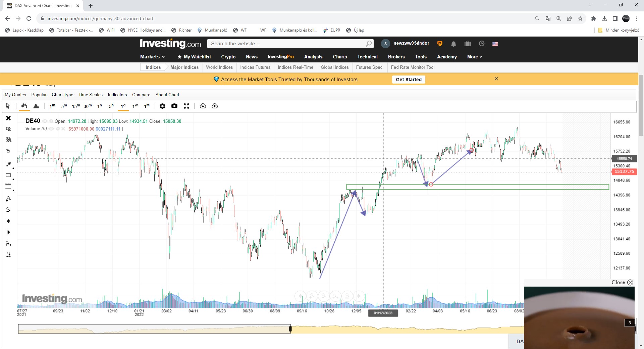This screenshot has height=349, width=644.
Task: Open About Chart
Action: tap(167, 95)
